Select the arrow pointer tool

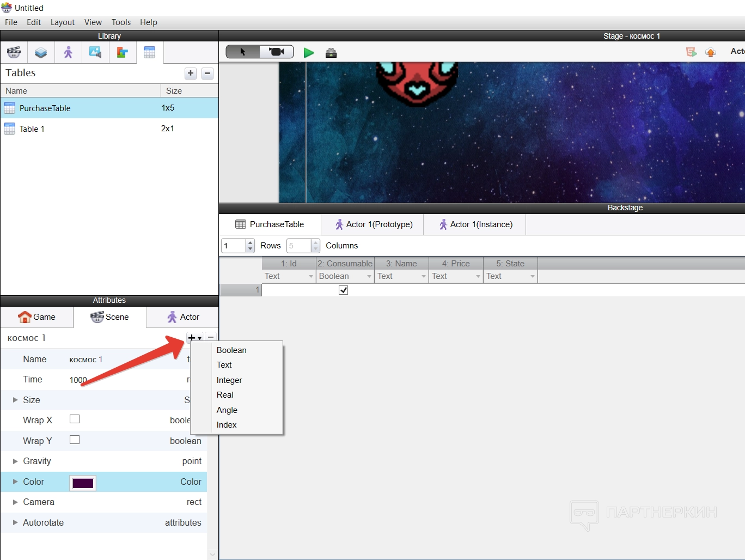point(243,52)
